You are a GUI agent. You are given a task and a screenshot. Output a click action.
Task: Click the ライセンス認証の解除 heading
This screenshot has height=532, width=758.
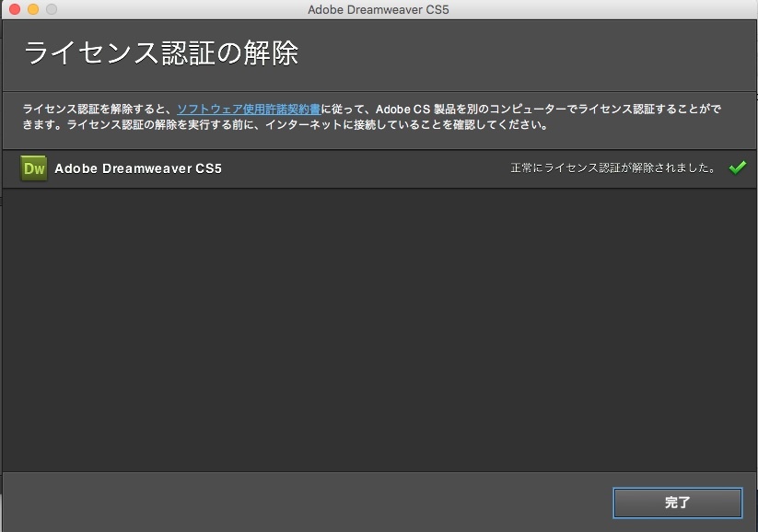point(161,52)
